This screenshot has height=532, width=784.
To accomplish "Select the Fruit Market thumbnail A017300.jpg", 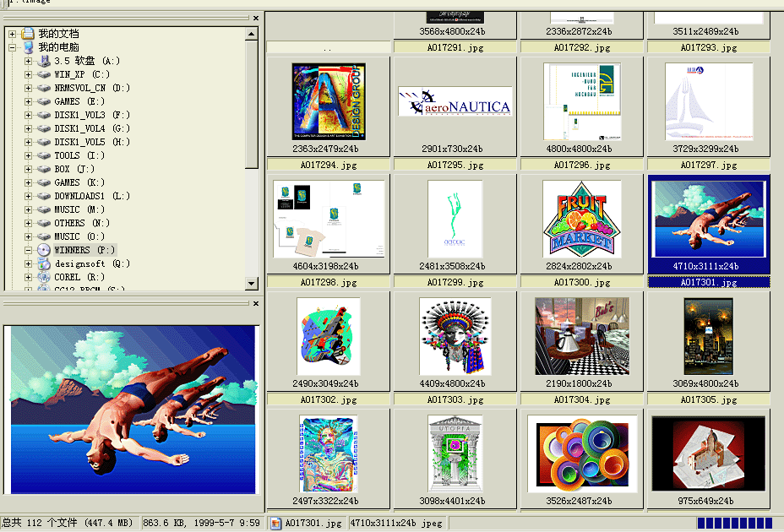I will pyautogui.click(x=582, y=219).
